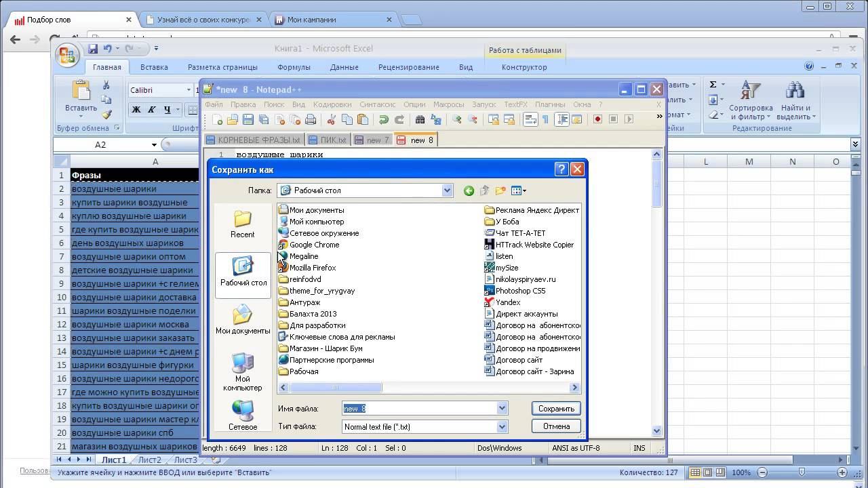868x488 pixels.
Task: Click the Zoom Out icon in Notepad++ toolbar
Action: coord(473,119)
